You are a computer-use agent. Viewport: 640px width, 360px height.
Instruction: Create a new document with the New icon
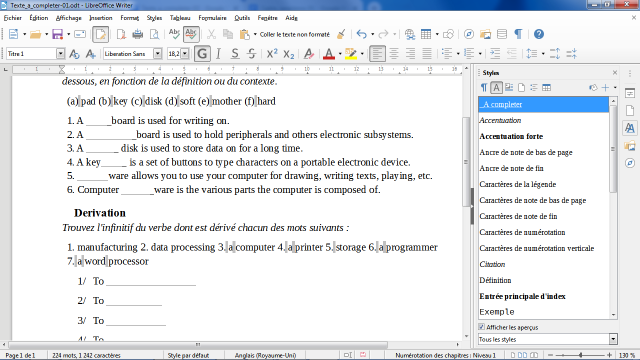[13, 34]
